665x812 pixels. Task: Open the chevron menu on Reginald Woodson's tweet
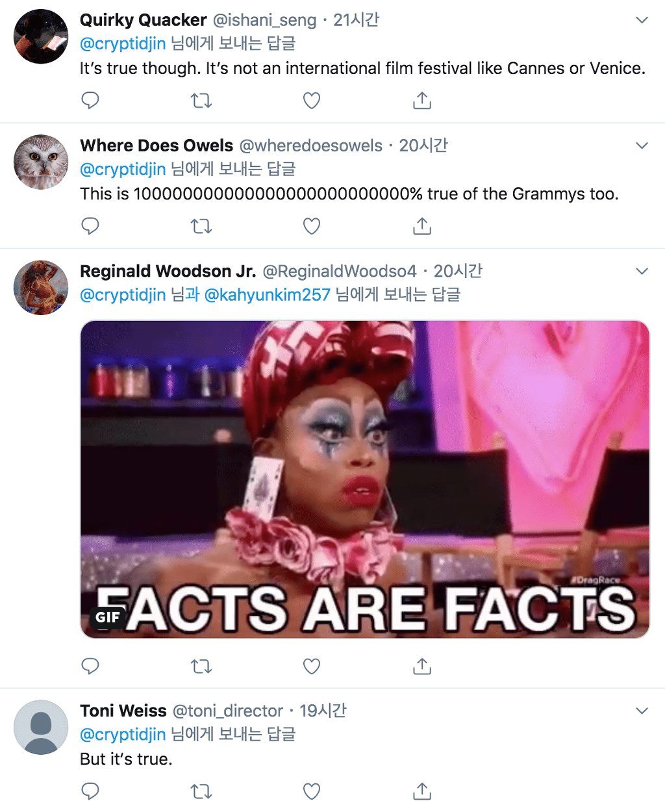642,271
